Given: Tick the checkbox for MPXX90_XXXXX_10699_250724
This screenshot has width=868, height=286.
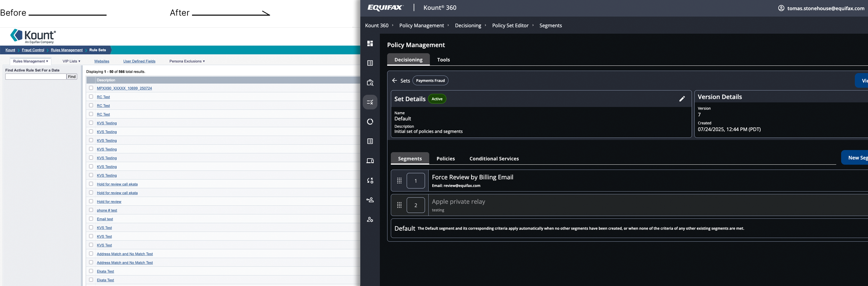Looking at the screenshot, I should 91,88.
